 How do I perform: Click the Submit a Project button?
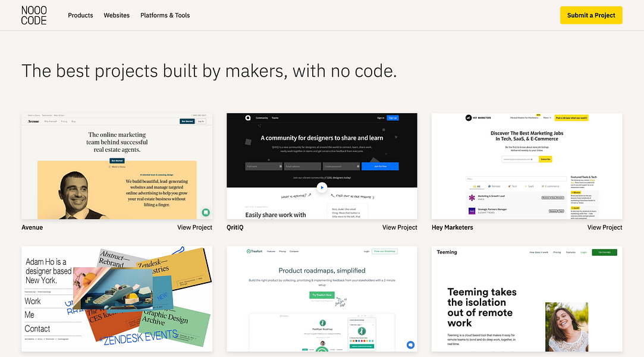(591, 15)
